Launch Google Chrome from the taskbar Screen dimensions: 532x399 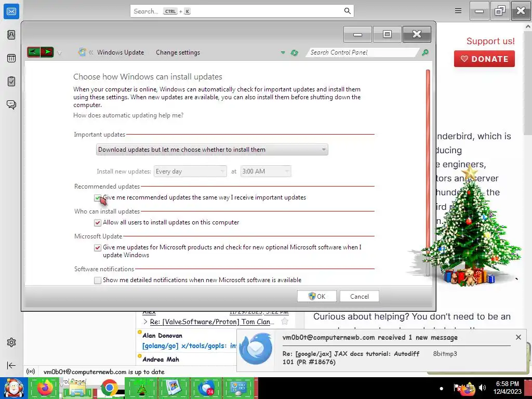[x=109, y=388]
